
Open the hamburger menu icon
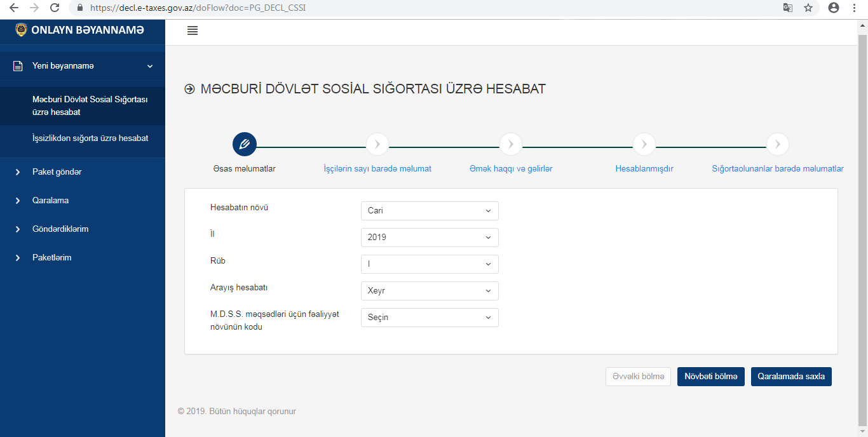193,30
